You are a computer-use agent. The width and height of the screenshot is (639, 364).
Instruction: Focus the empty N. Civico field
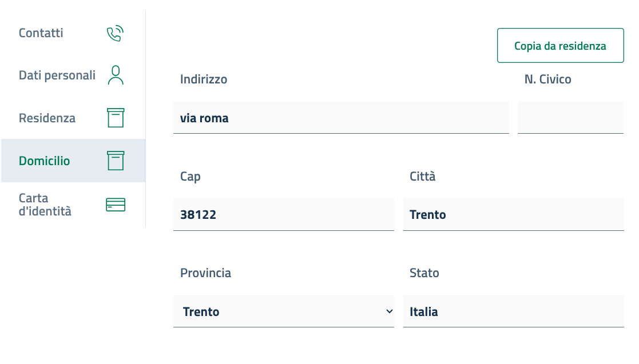pyautogui.click(x=570, y=118)
